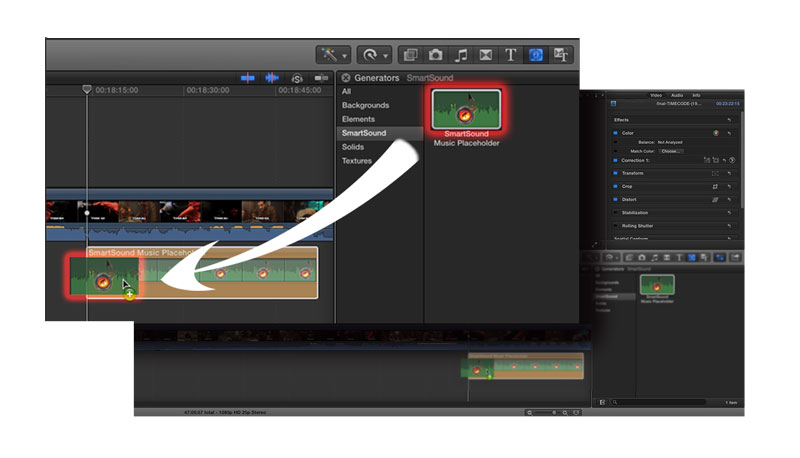Open the Music and Sound browser
The width and height of the screenshot is (800, 458).
[460, 55]
